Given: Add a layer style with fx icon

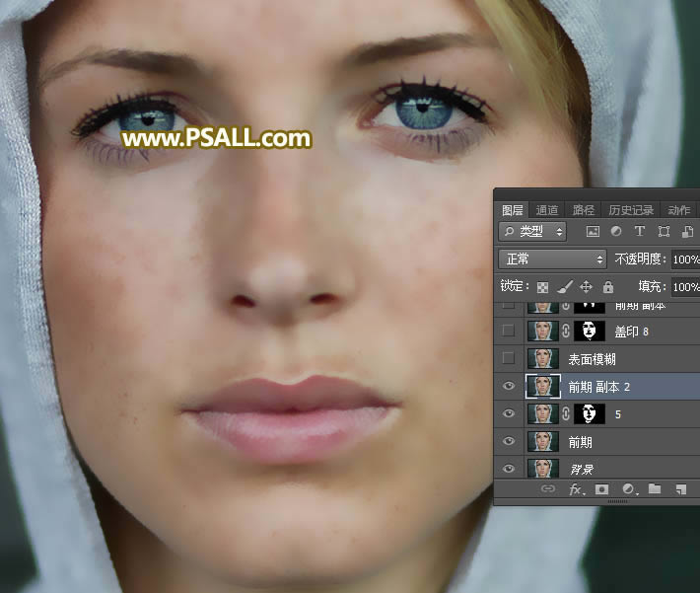Looking at the screenshot, I should (575, 489).
